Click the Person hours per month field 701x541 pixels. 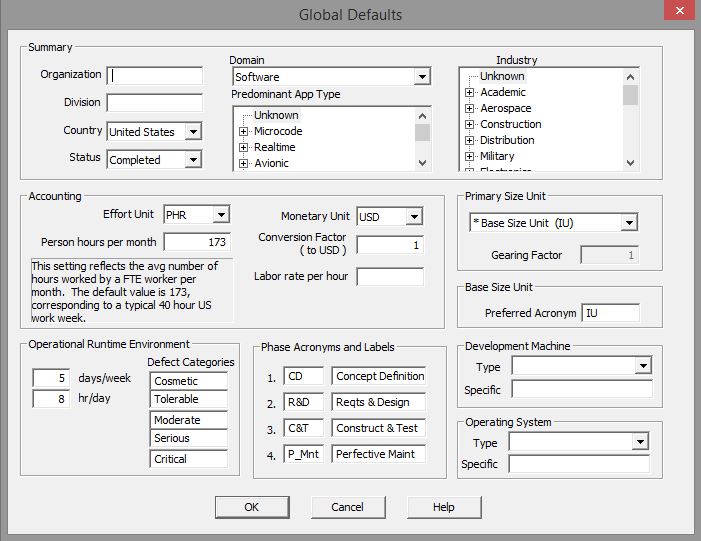pos(197,242)
